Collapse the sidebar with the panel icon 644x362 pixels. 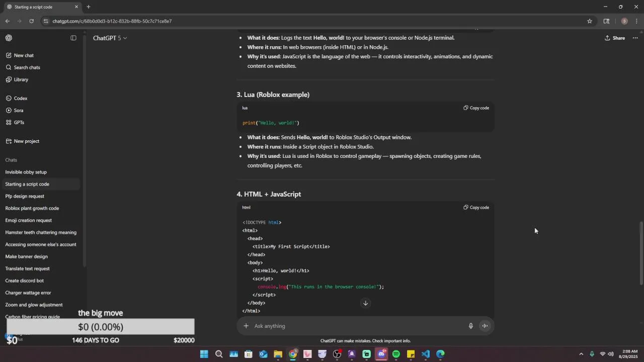[x=73, y=38]
